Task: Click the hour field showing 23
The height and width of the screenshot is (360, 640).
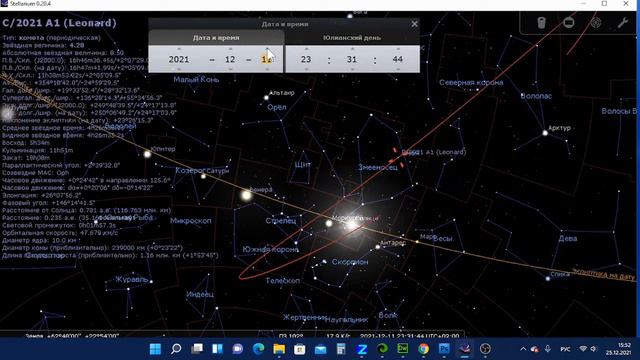Action: [306, 60]
